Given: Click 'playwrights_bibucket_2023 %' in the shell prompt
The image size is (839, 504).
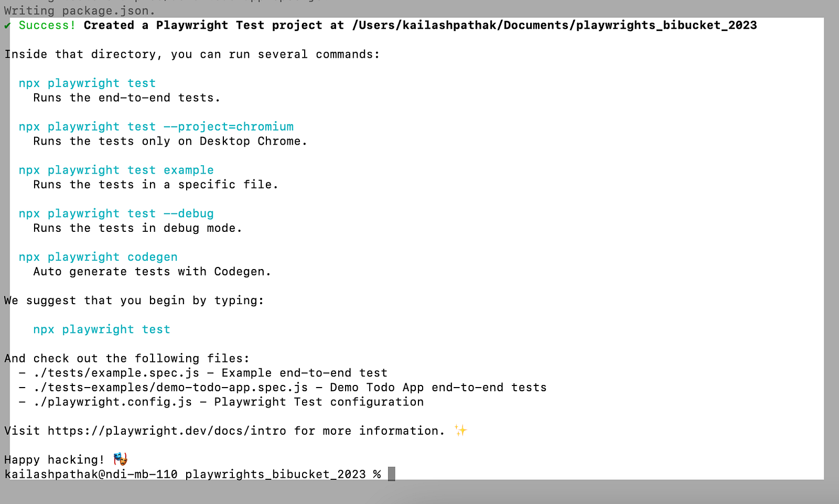Looking at the screenshot, I should coord(283,475).
